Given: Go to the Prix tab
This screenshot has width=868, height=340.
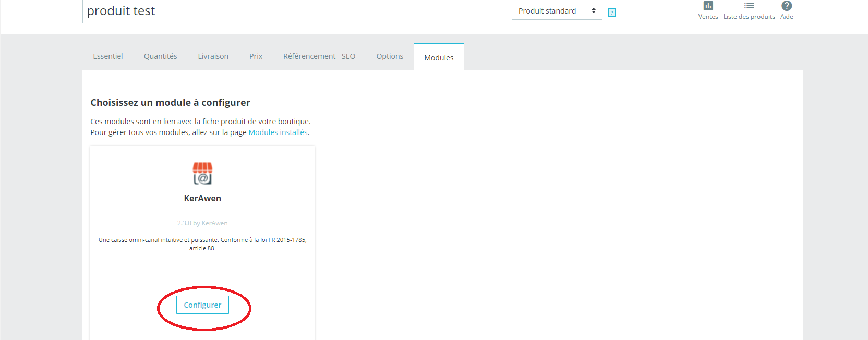Looking at the screenshot, I should pos(256,56).
